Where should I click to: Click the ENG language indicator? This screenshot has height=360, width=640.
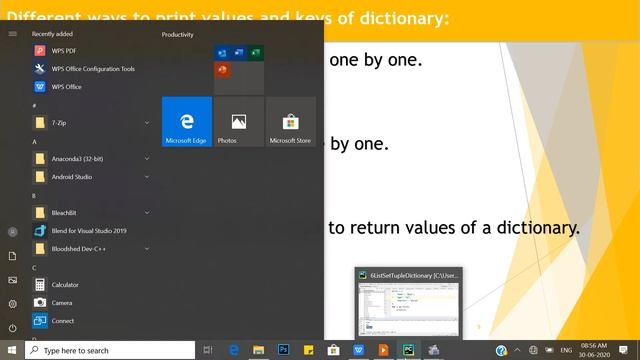point(566,350)
